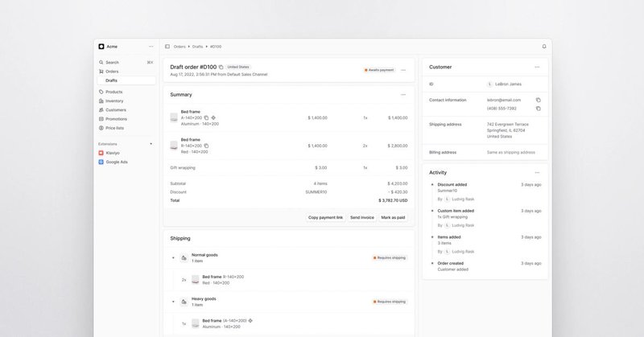Viewport: 644px width, 337px height.
Task: Open the Acme store options menu
Action: click(151, 47)
